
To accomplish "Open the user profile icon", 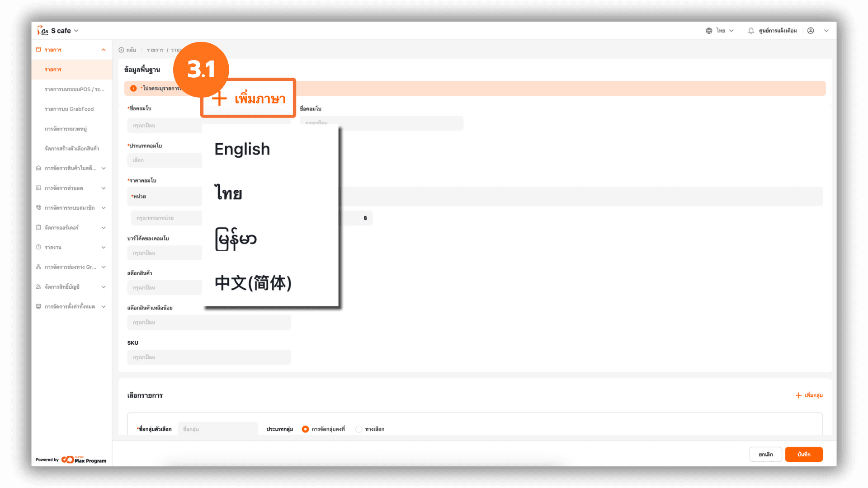I will [x=811, y=31].
